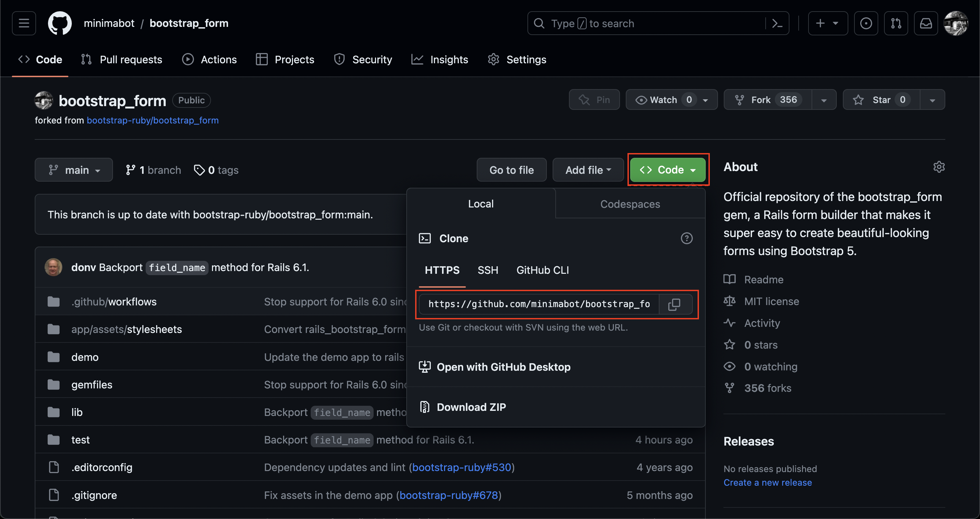Open the bootstrap-ruby/bootstrap_form upstream link
The image size is (980, 519).
[152, 120]
